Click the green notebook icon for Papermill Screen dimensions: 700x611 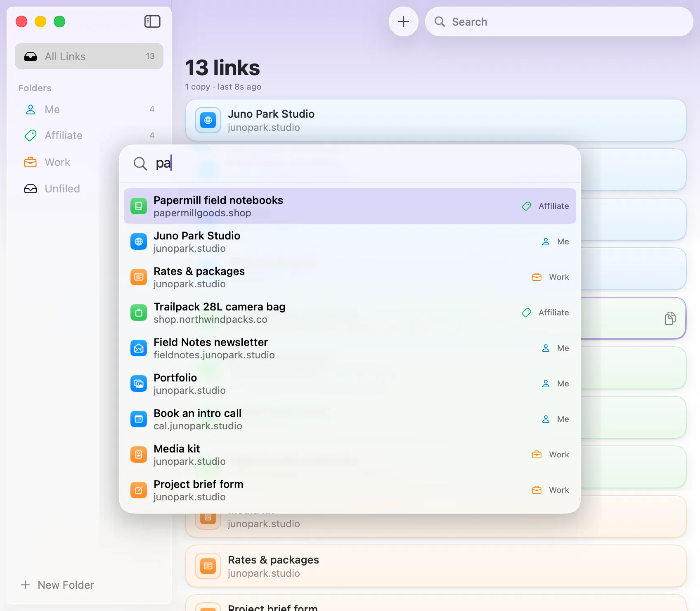[139, 206]
